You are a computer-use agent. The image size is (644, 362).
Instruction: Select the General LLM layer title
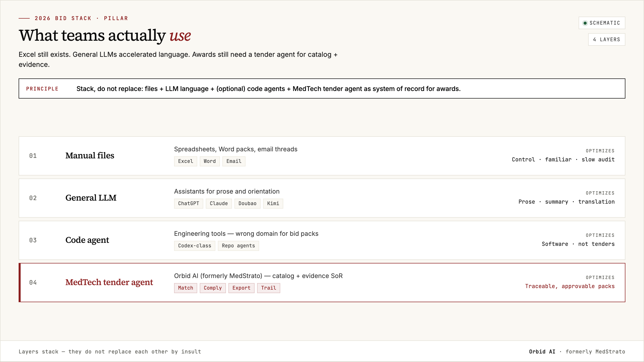click(x=91, y=198)
